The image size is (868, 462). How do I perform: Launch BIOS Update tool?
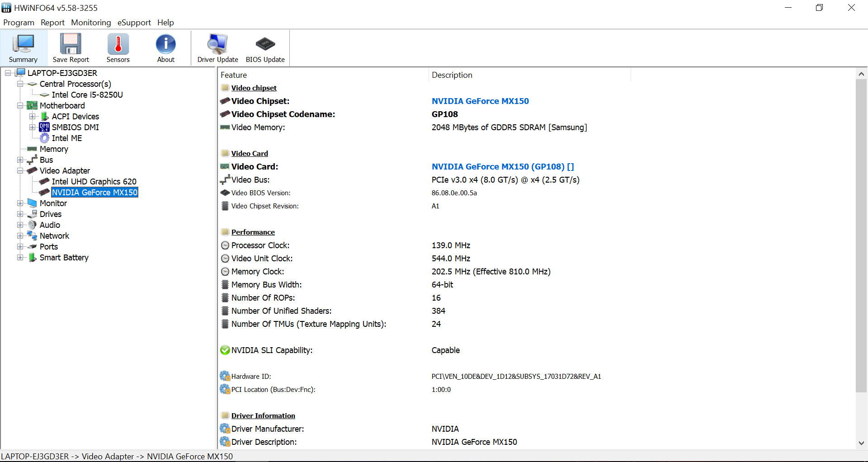point(265,48)
